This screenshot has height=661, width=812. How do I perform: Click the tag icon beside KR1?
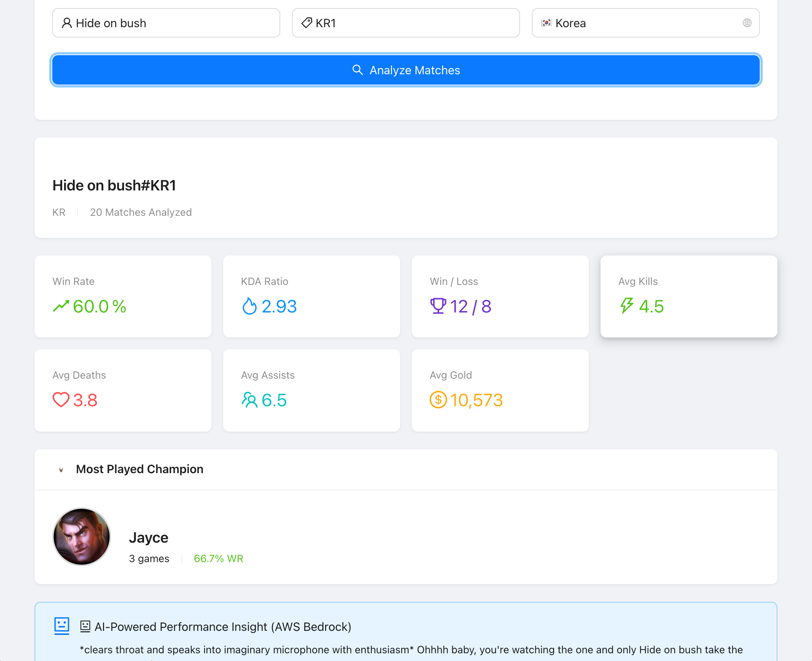[307, 23]
